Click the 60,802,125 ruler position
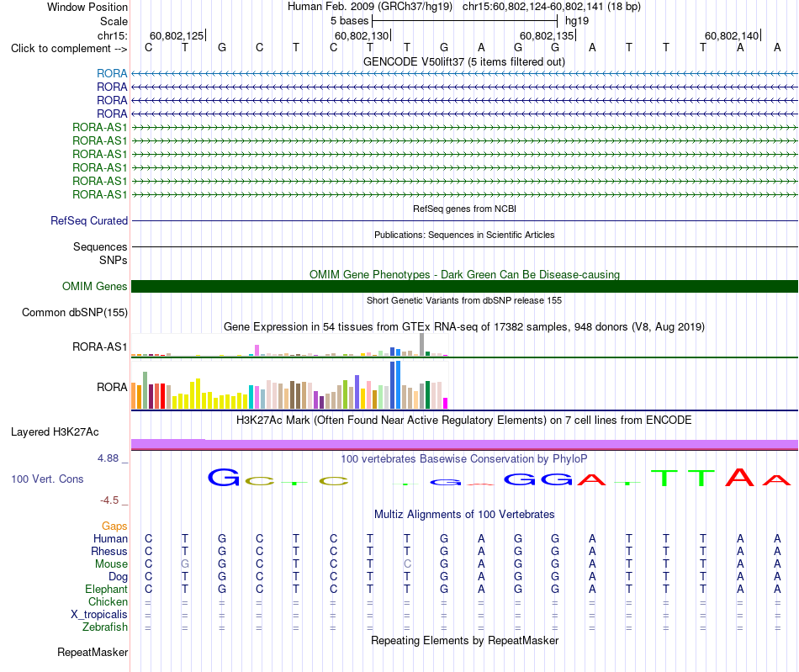Viewport: 799px width, 672px height. tap(177, 35)
